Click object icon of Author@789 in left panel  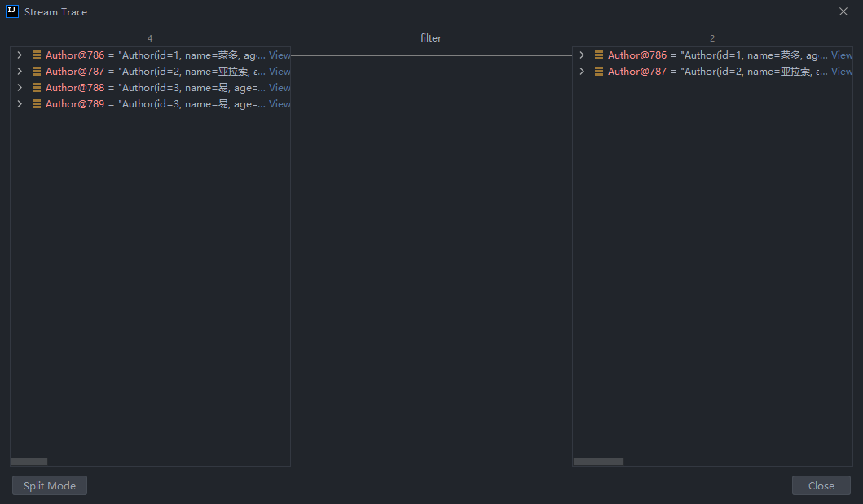pyautogui.click(x=37, y=104)
